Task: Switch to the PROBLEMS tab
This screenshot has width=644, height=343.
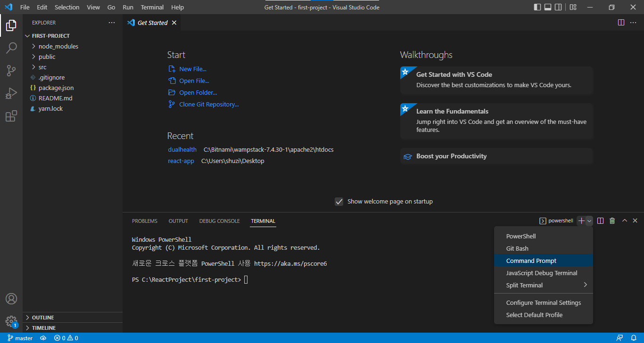Action: pos(145,221)
